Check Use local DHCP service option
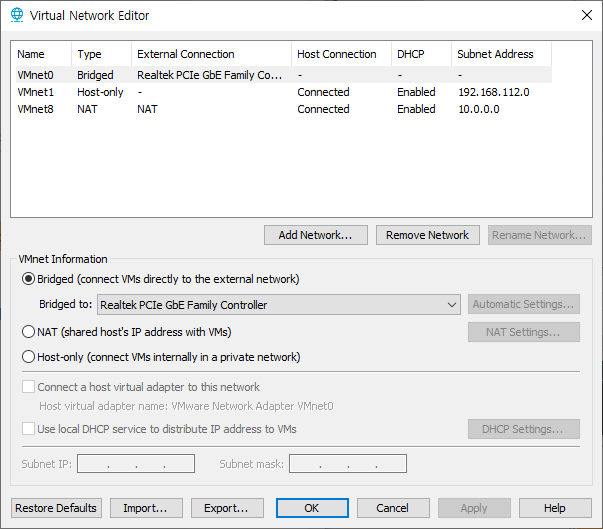This screenshot has width=603, height=529. [x=28, y=429]
